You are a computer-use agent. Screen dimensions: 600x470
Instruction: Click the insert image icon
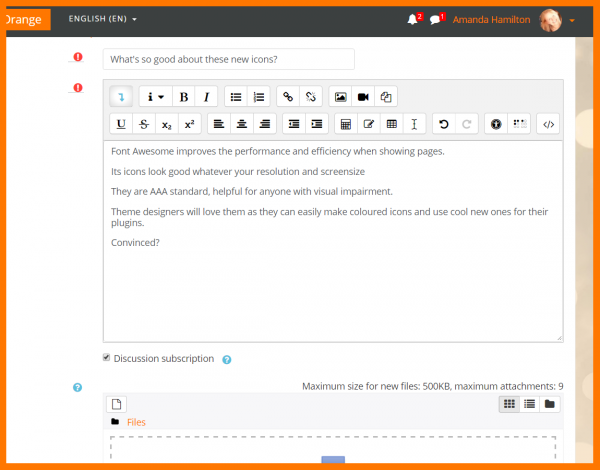[341, 97]
